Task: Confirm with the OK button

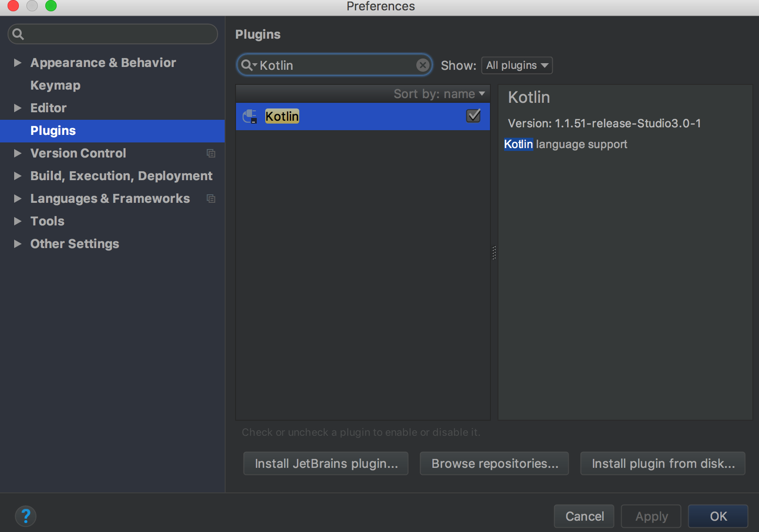Action: [x=718, y=516]
